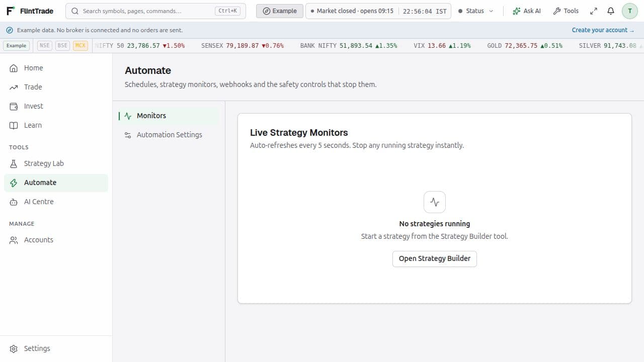644x362 pixels.
Task: Open Strategy Lab from the sidebar
Action: tap(56, 163)
